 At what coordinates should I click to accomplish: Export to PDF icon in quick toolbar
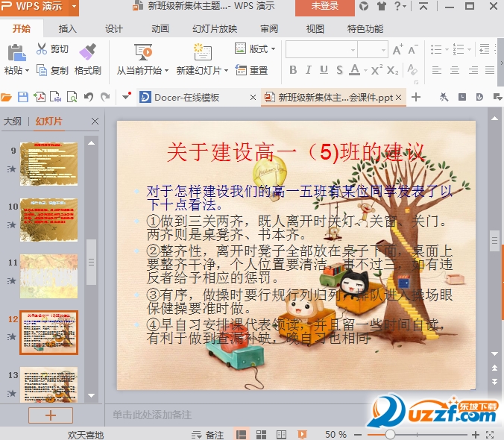tap(40, 97)
